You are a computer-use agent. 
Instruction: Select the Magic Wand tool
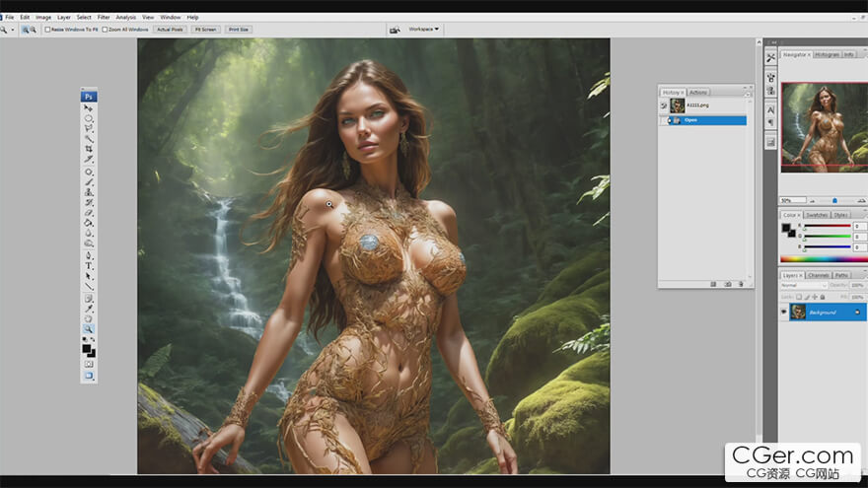point(89,139)
